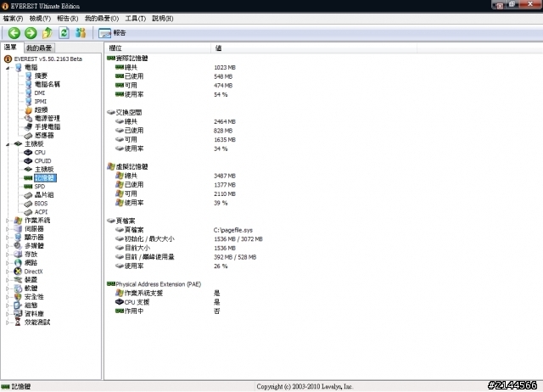Open the 電源管理 power management entry
543x392 pixels.
(48, 118)
